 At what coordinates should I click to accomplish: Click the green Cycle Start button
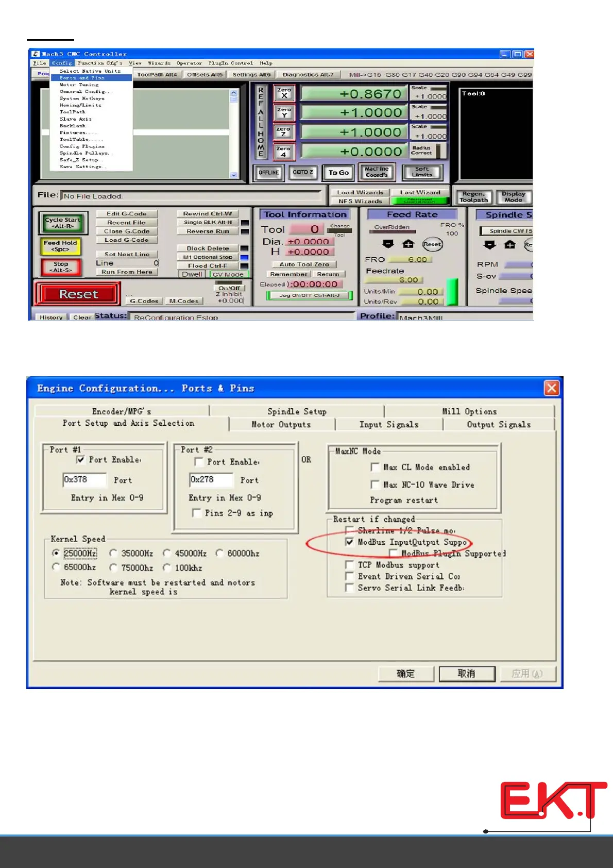pos(63,223)
